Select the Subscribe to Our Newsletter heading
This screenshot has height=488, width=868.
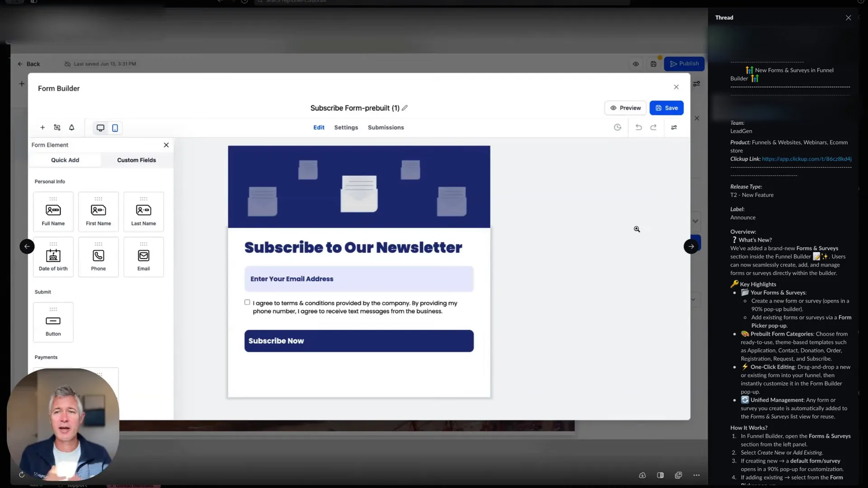click(353, 248)
